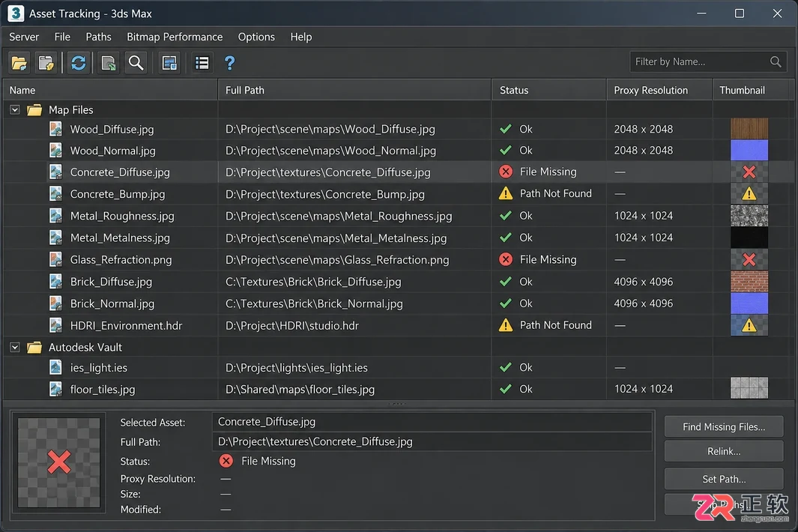This screenshot has width=798, height=532.
Task: Open the Bitmap Performance menu
Action: click(175, 37)
